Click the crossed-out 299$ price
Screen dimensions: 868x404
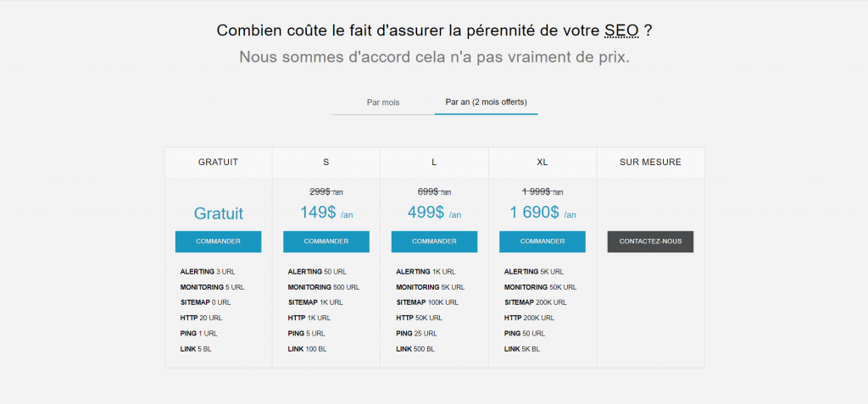pyautogui.click(x=320, y=191)
